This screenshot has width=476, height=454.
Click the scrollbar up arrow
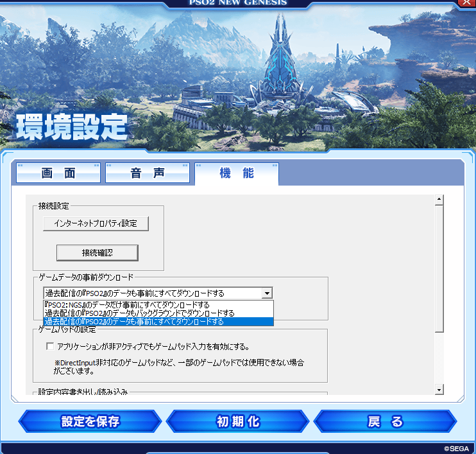pos(439,200)
